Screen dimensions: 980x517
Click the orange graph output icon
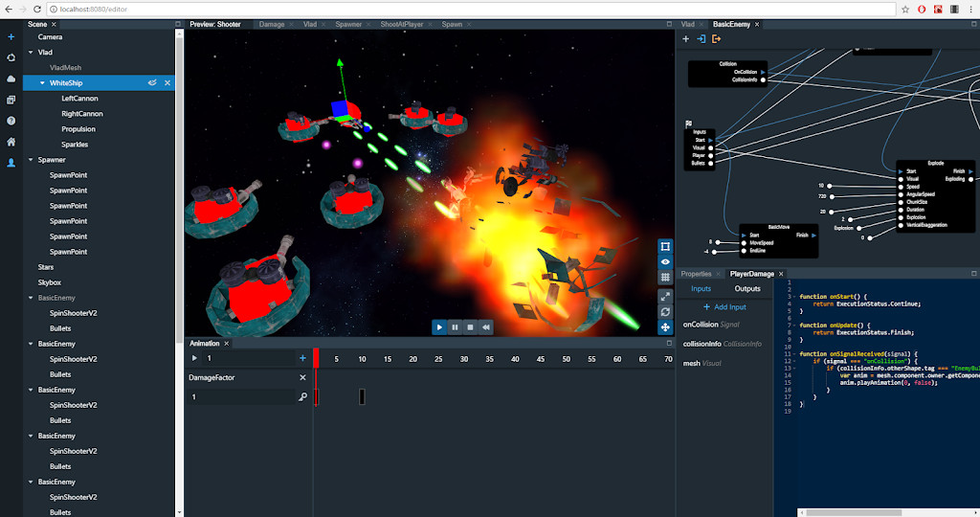[x=717, y=39]
